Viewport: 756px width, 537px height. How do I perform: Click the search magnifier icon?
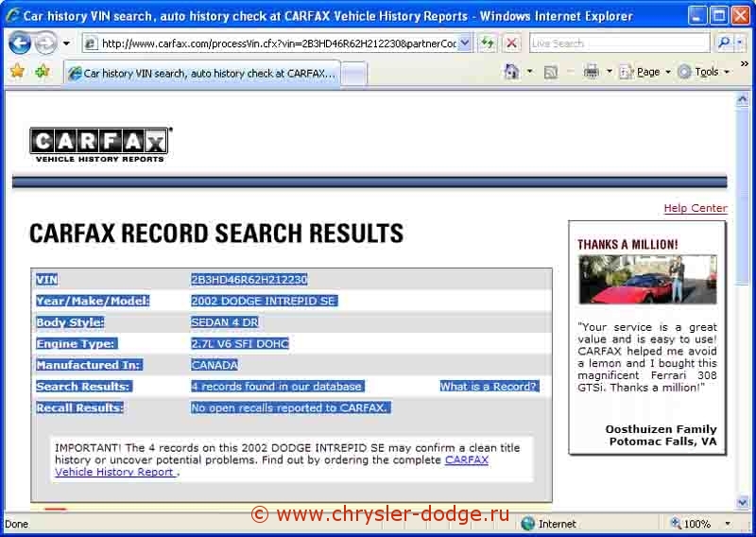(x=723, y=43)
